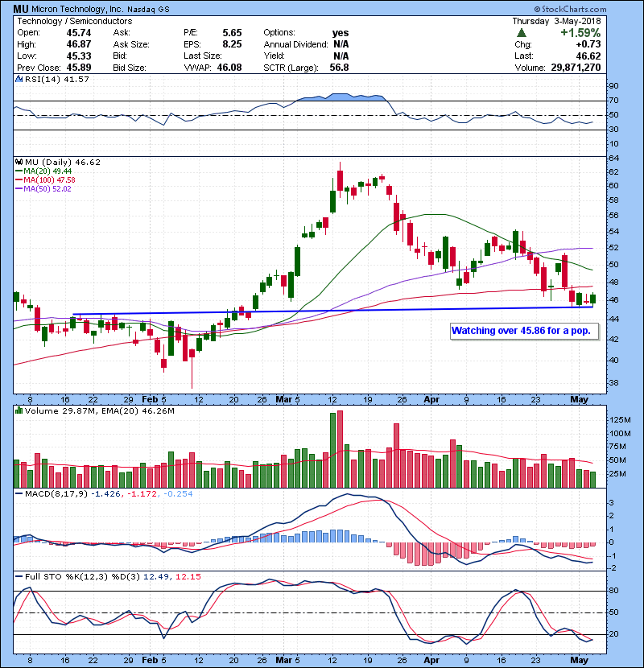Click the Bid Size label

[130, 68]
